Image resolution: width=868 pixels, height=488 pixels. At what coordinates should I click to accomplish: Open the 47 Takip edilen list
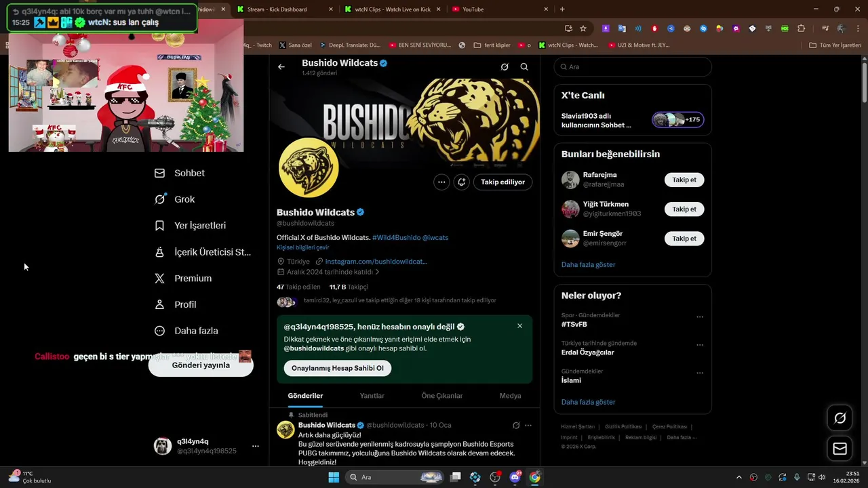[x=298, y=287]
